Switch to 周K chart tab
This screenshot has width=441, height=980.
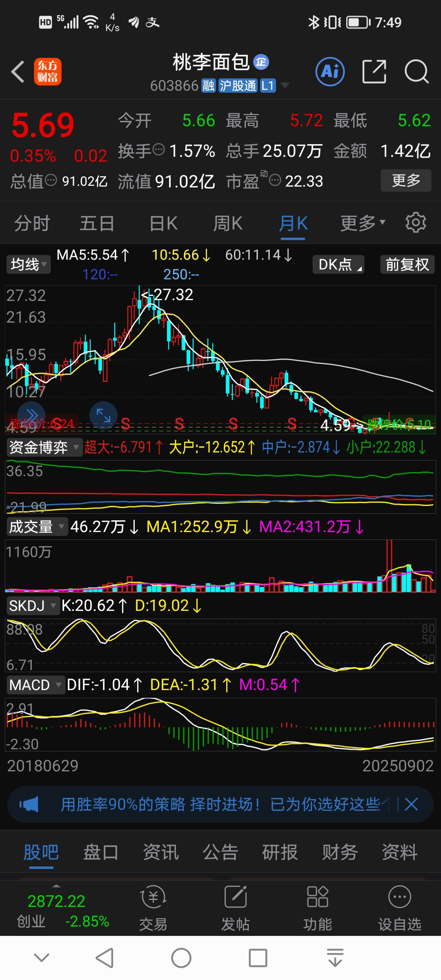point(228,223)
